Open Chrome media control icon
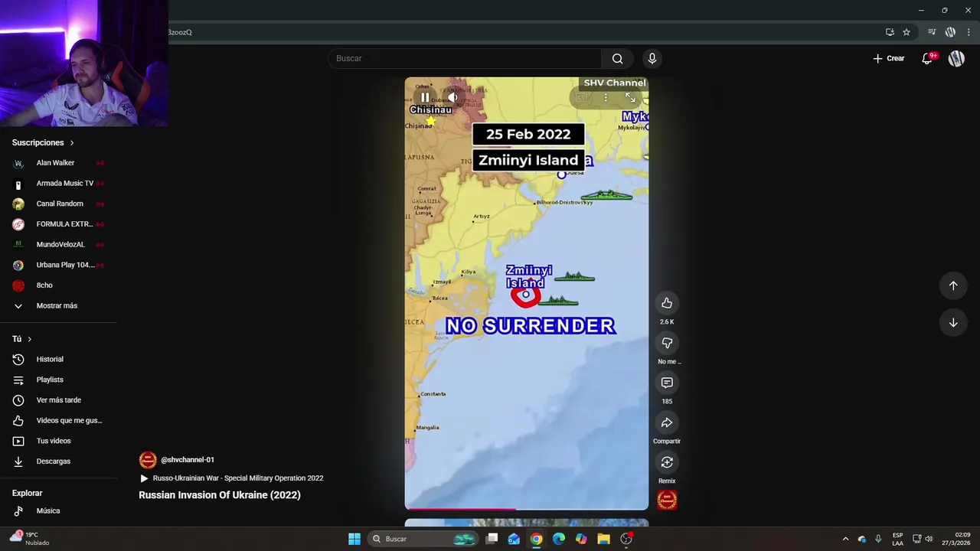 pos(932,32)
